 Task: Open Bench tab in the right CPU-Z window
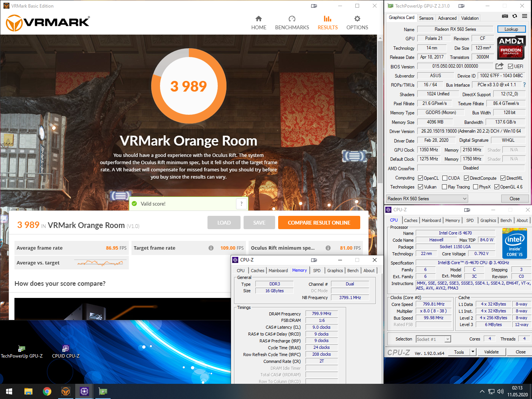(x=506, y=220)
